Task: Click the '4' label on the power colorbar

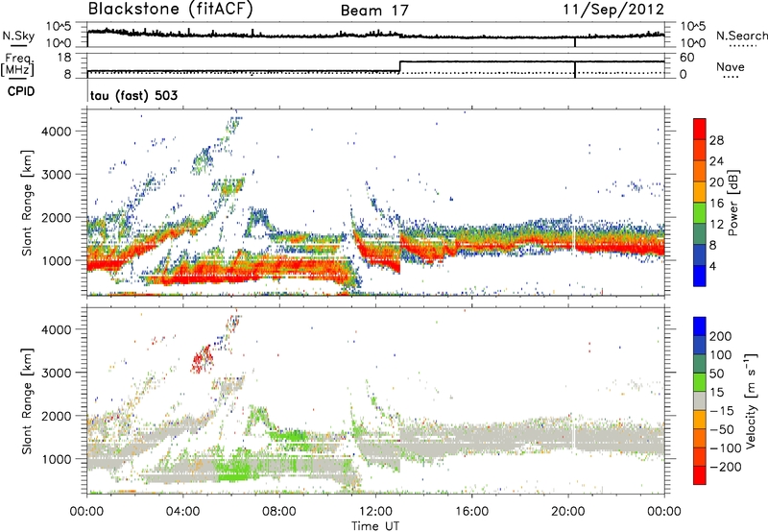Action: click(x=712, y=267)
